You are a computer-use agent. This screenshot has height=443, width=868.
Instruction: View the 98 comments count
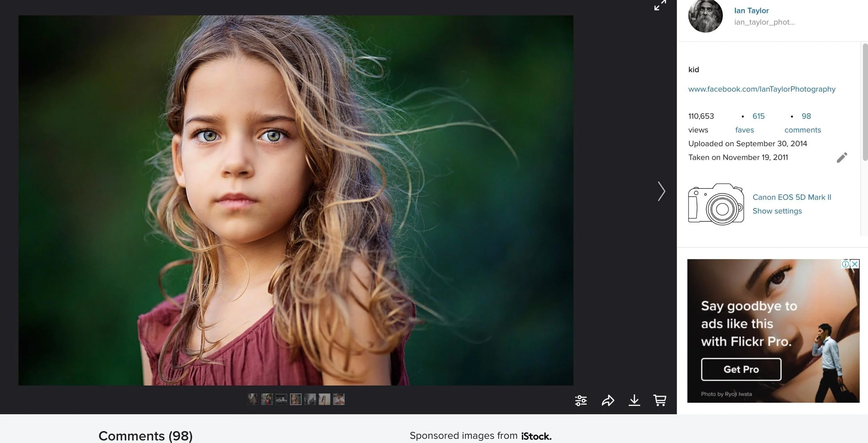click(806, 116)
